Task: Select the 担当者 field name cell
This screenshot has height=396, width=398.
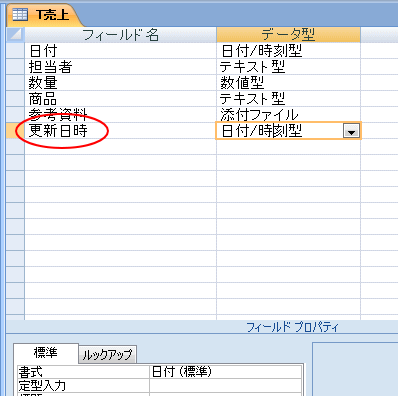Action: click(x=120, y=67)
